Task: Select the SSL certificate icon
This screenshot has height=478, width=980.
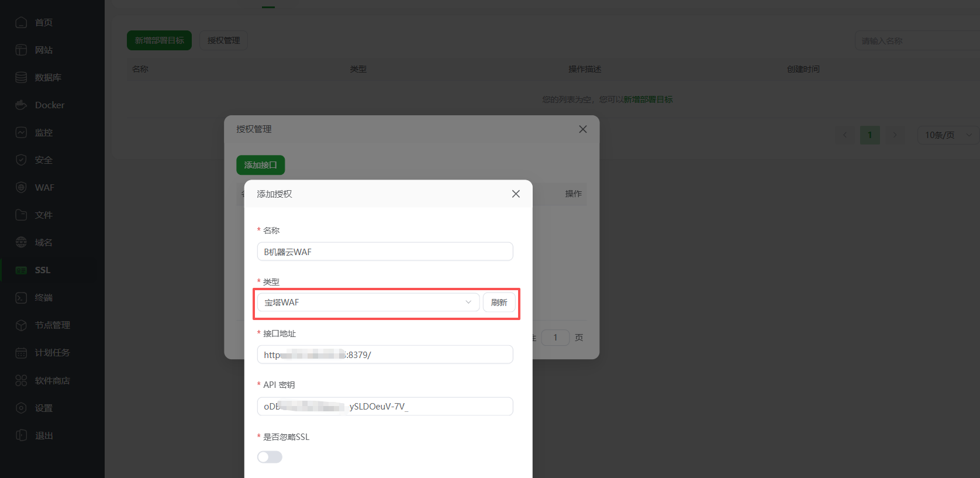Action: [21, 270]
